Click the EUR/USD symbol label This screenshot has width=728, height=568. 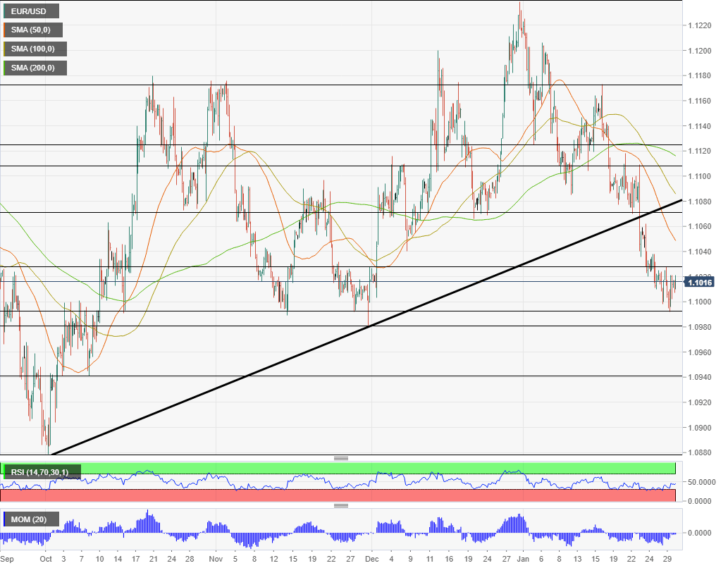[x=31, y=11]
